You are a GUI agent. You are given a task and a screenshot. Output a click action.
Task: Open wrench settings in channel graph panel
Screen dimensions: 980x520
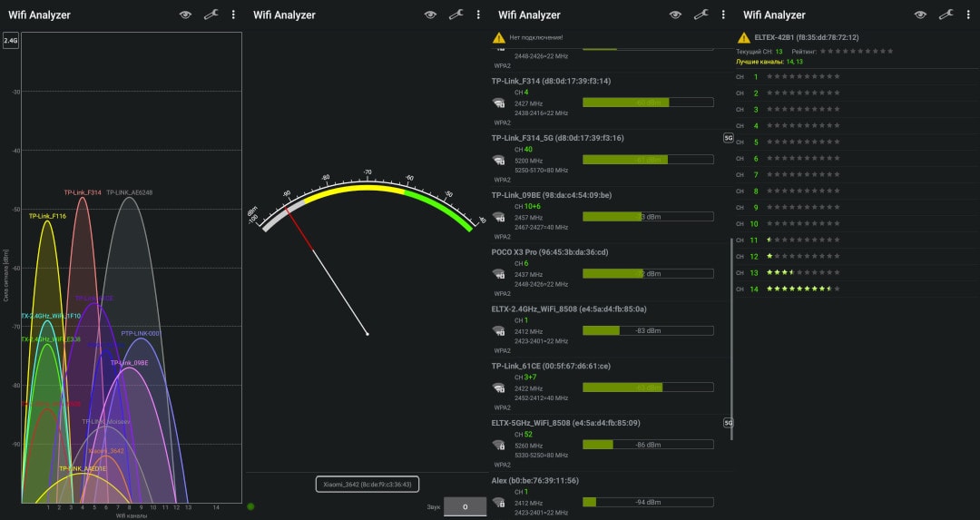pyautogui.click(x=211, y=15)
